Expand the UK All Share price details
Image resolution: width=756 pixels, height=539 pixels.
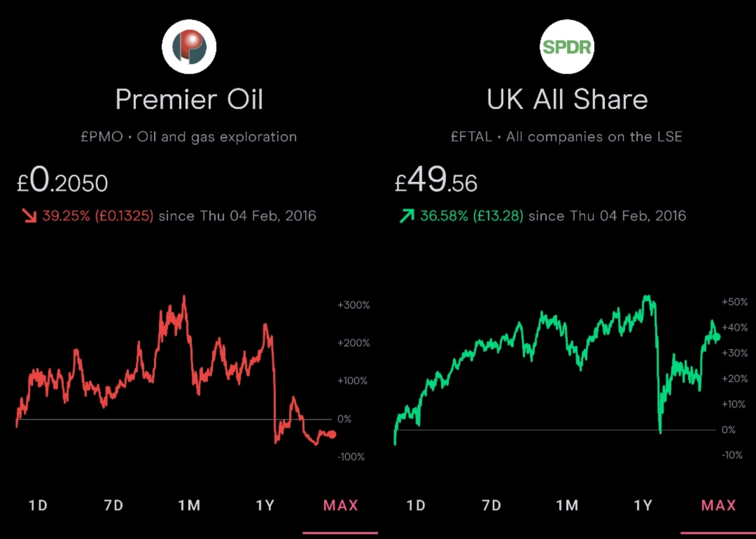(436, 181)
